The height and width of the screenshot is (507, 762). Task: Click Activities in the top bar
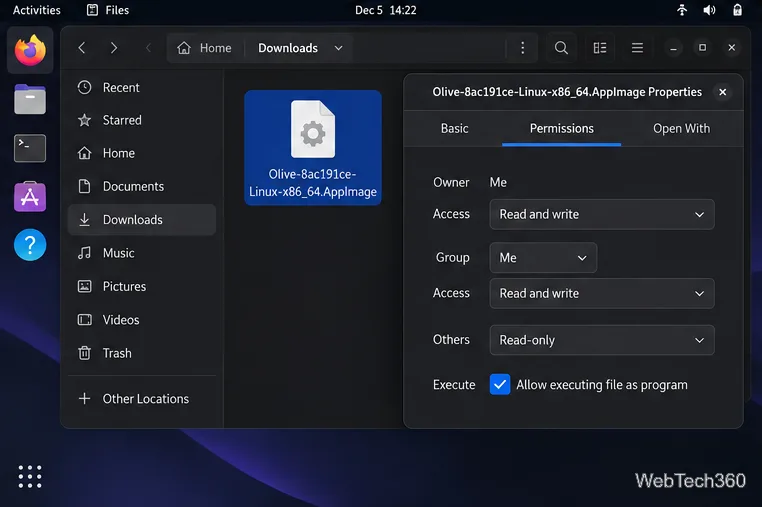[36, 10]
